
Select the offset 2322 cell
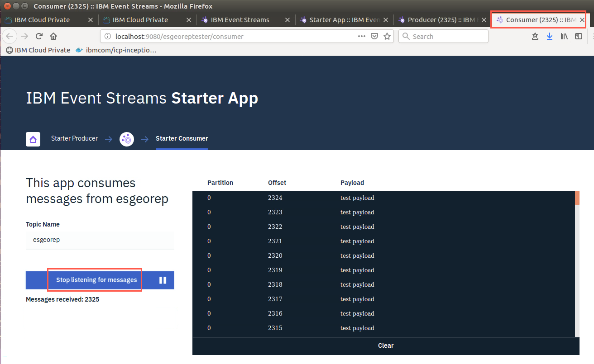point(275,227)
